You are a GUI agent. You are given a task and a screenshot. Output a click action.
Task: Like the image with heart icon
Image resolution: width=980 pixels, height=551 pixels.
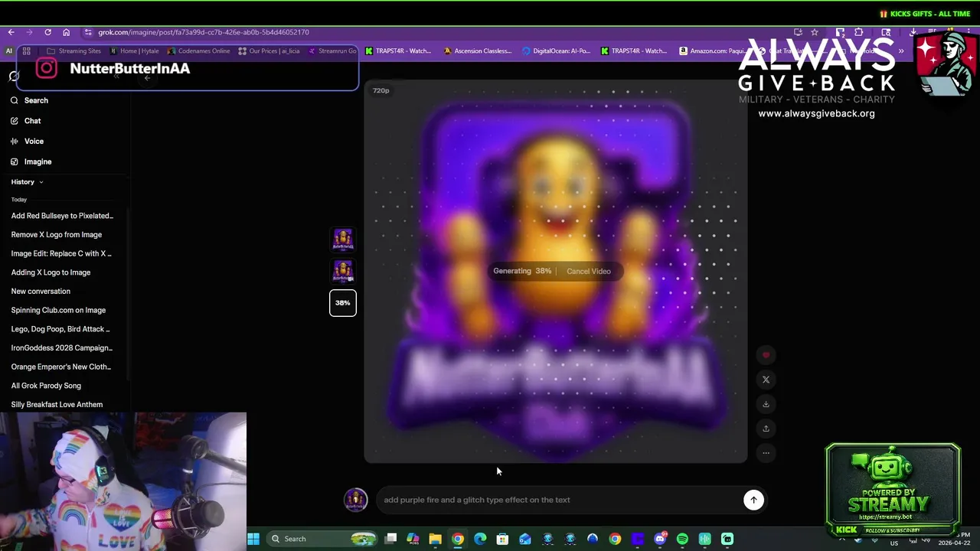(x=766, y=355)
